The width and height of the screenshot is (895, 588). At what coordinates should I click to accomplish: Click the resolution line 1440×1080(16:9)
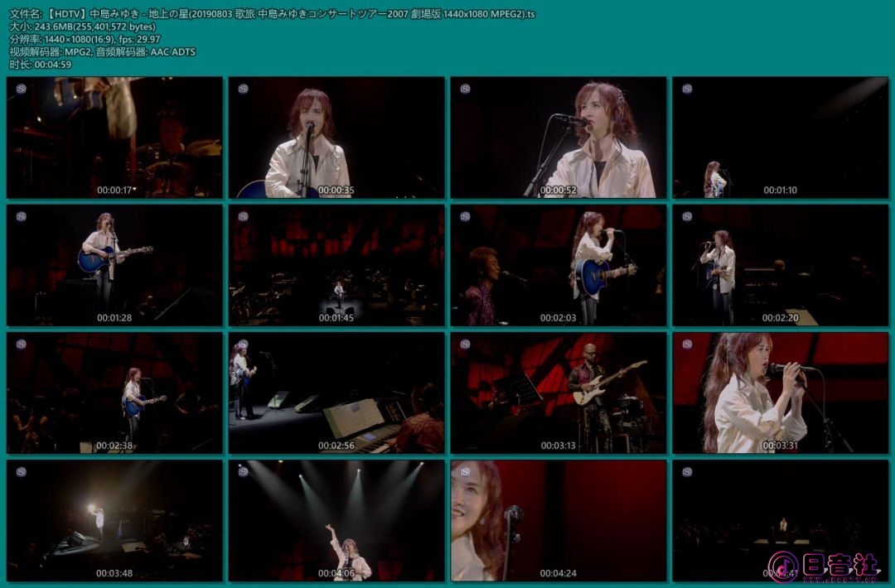(x=85, y=39)
